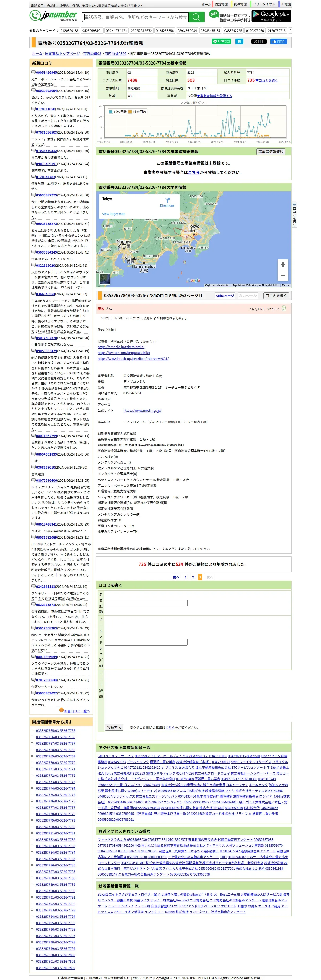The height and width of the screenshot is (980, 321).
Task: Click the メールアドレス input field
Action: (x=146, y=642)
